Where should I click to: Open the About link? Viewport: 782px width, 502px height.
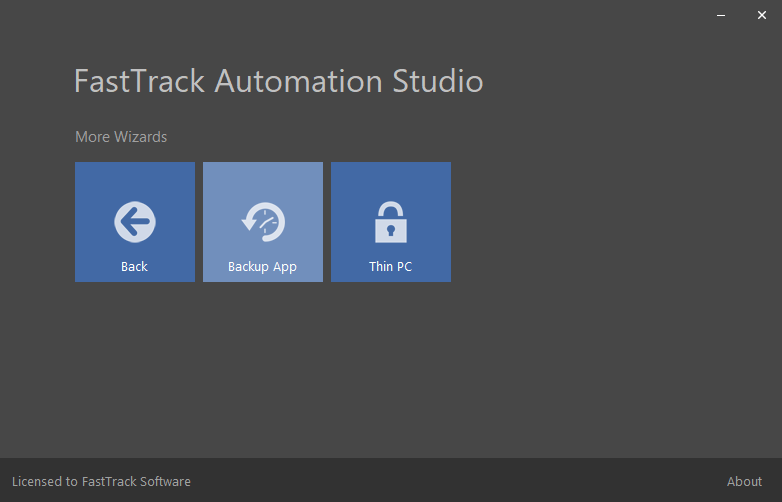click(744, 482)
